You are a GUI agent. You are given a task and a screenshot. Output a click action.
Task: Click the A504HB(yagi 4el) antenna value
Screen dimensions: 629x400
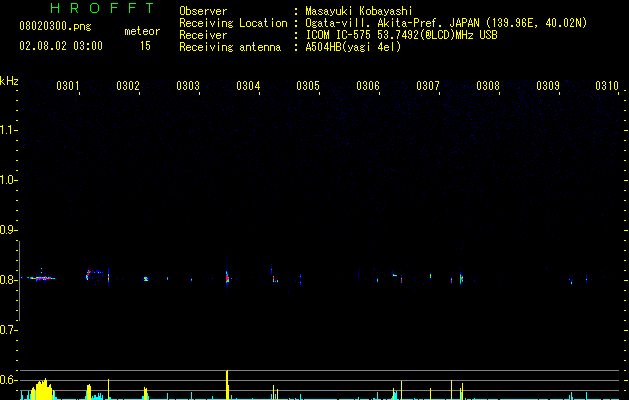click(x=353, y=47)
